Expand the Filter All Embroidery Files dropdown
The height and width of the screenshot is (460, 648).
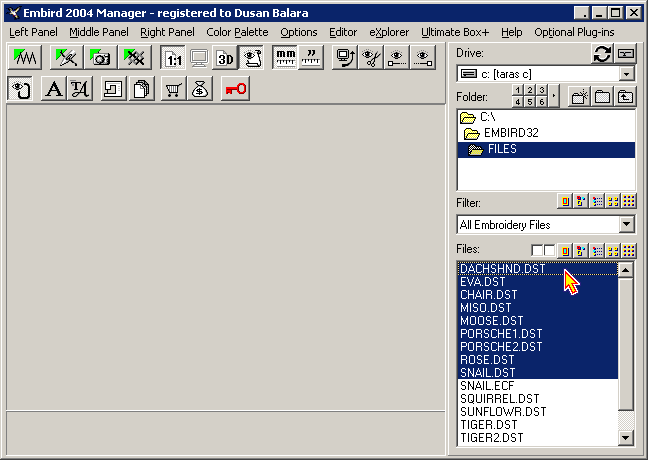pos(627,225)
